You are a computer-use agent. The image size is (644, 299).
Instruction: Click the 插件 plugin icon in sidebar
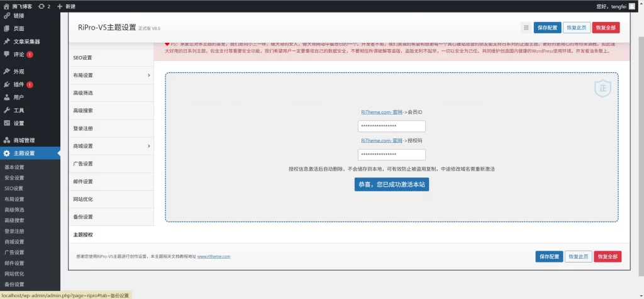6,84
